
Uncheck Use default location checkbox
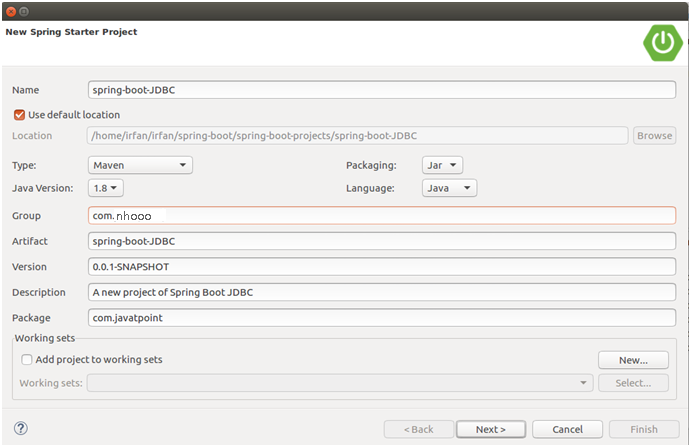(x=19, y=115)
